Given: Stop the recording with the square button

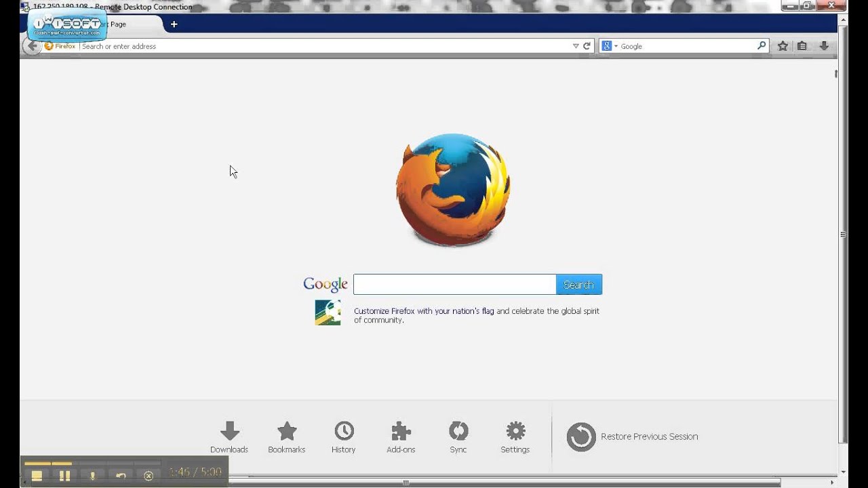Looking at the screenshot, I should tap(37, 476).
